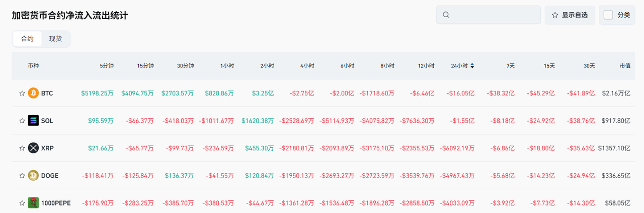
Task: Star the XRP row
Action: [x=22, y=148]
